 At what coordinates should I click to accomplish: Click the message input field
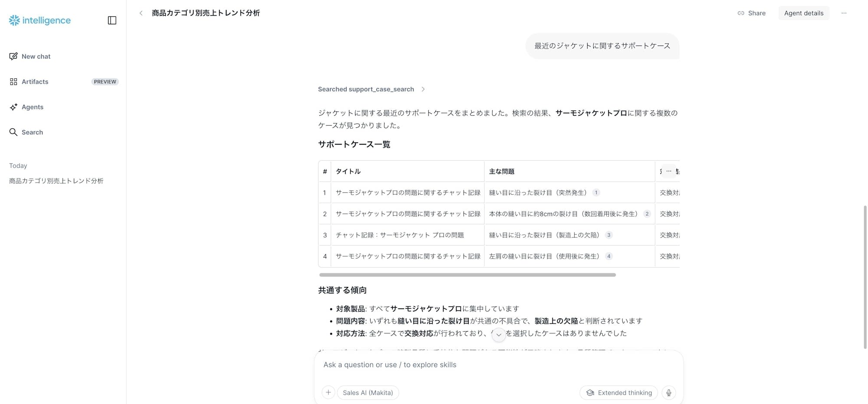477,365
